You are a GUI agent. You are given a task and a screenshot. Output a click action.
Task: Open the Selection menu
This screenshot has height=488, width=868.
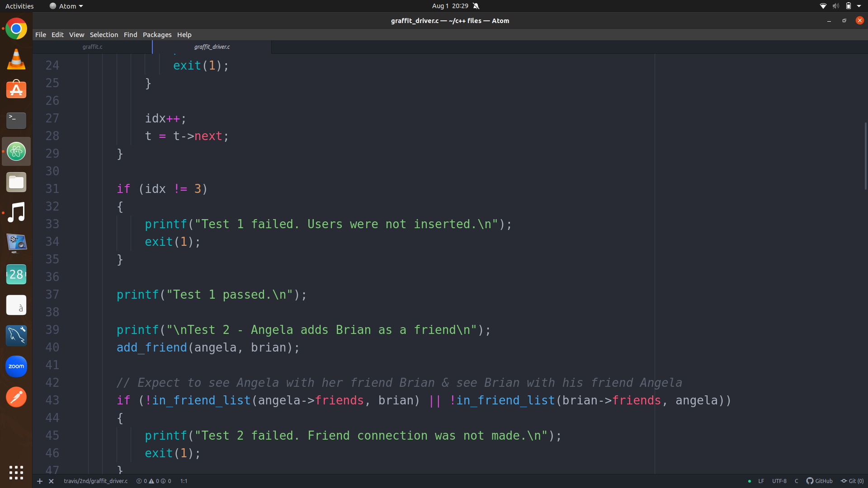104,35
